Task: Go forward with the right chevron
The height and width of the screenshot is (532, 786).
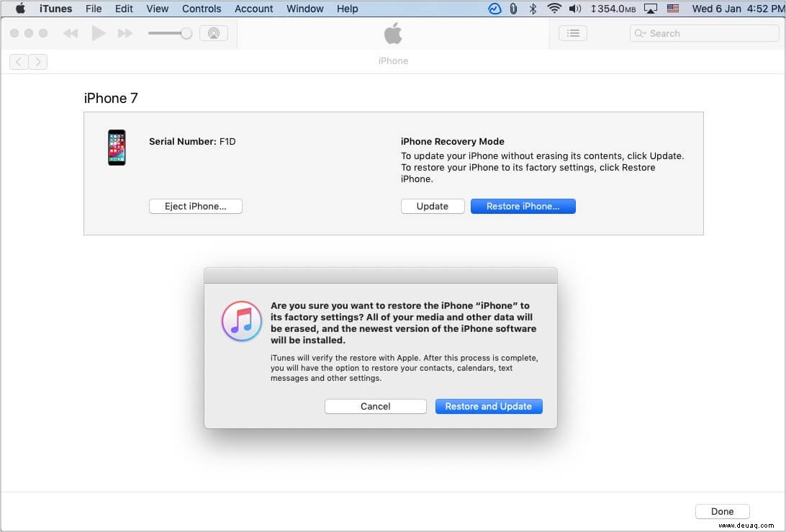Action: pyautogui.click(x=38, y=62)
